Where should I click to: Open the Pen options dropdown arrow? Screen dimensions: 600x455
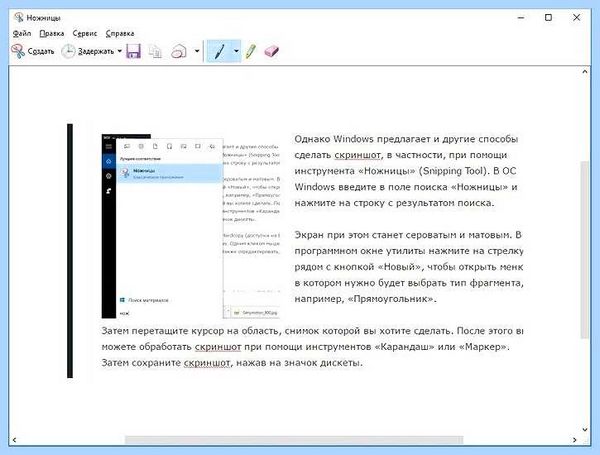(x=236, y=51)
